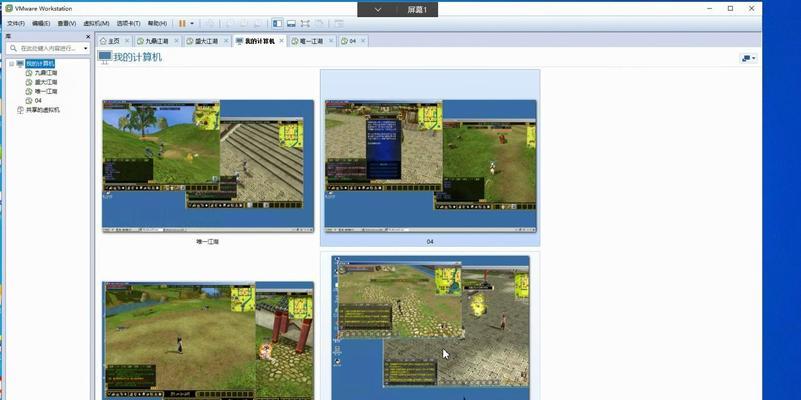Image resolution: width=801 pixels, height=400 pixels.
Task: Click the Revert to snapshot toolbar icon
Action: point(244,23)
